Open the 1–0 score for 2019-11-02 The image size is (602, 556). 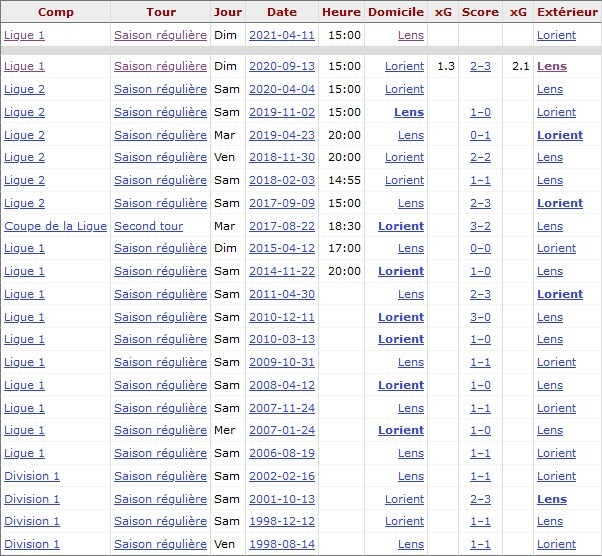coord(480,113)
